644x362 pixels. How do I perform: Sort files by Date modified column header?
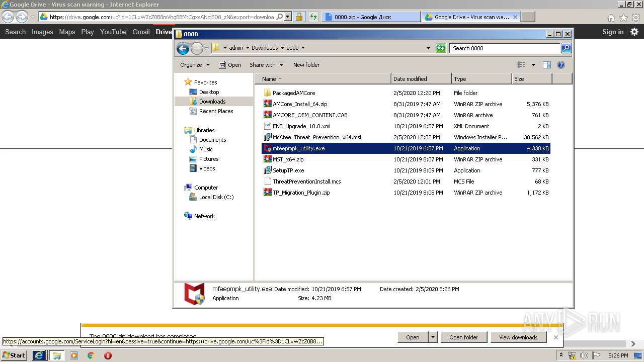(421, 79)
